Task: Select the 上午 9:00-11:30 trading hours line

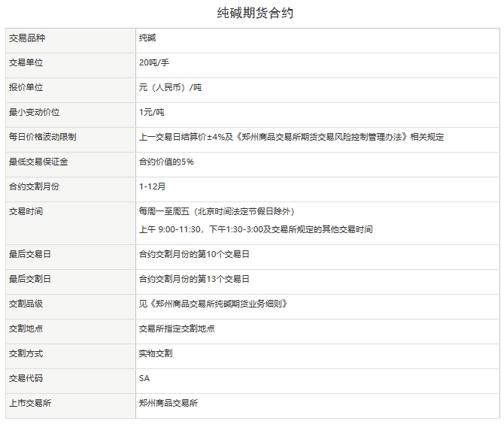Action: (256, 229)
